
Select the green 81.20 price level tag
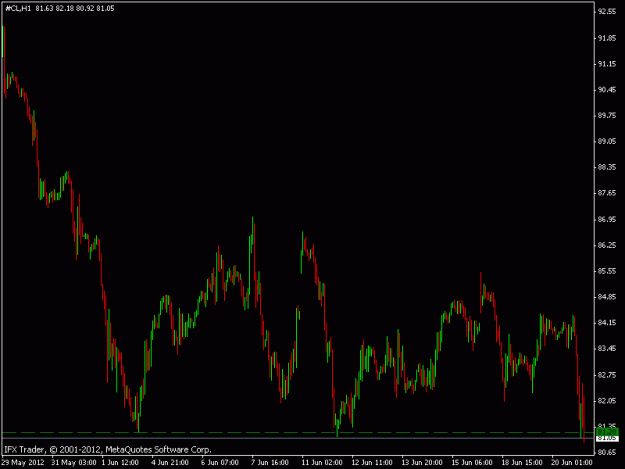[607, 432]
